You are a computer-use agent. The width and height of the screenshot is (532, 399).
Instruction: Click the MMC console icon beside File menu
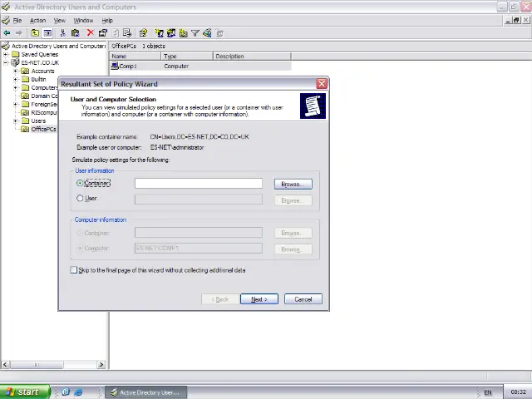tap(6, 20)
